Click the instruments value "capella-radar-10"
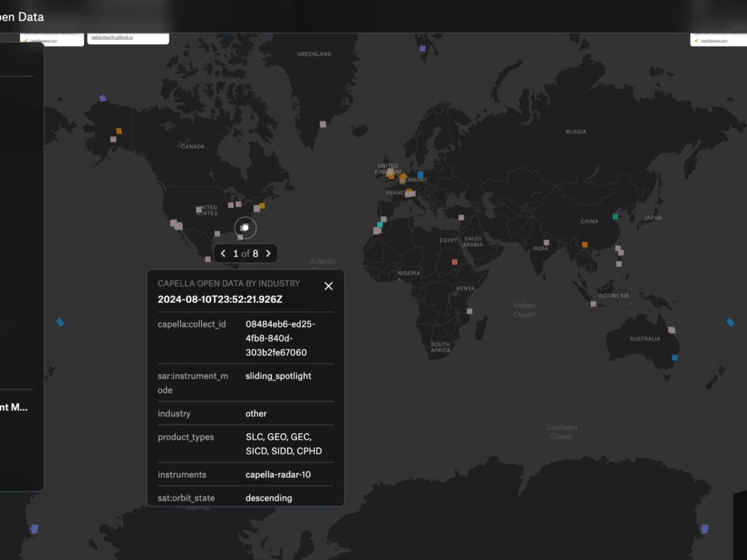This screenshot has width=747, height=560. (x=278, y=475)
